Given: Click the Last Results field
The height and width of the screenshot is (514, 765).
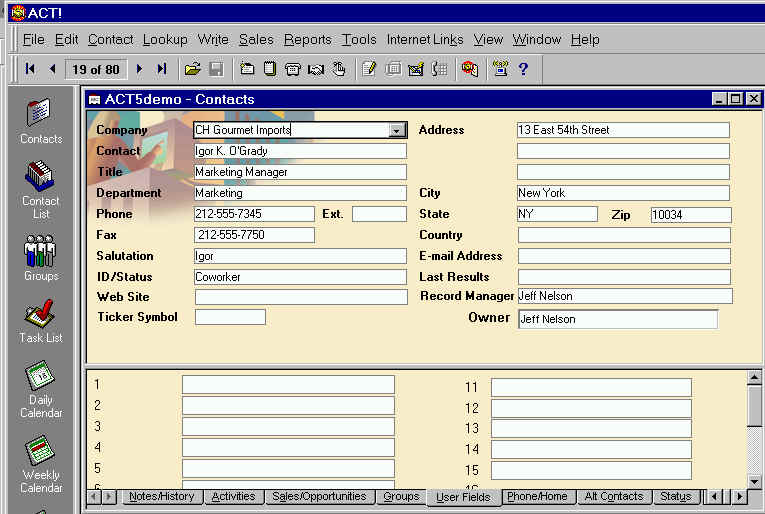Looking at the screenshot, I should (x=624, y=277).
